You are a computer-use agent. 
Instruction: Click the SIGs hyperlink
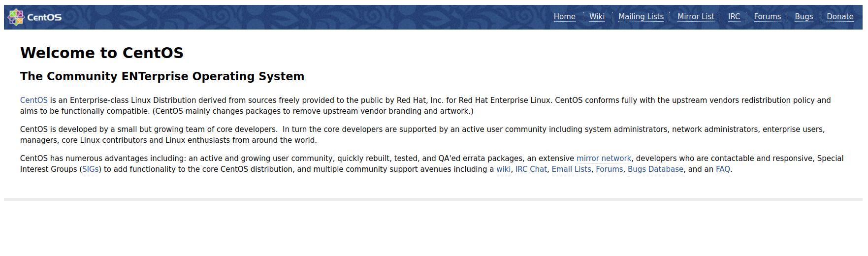click(90, 169)
